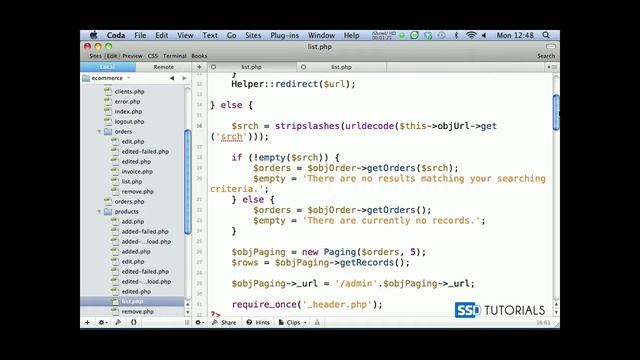
Task: Open orders.php in file list
Action: pos(129,202)
